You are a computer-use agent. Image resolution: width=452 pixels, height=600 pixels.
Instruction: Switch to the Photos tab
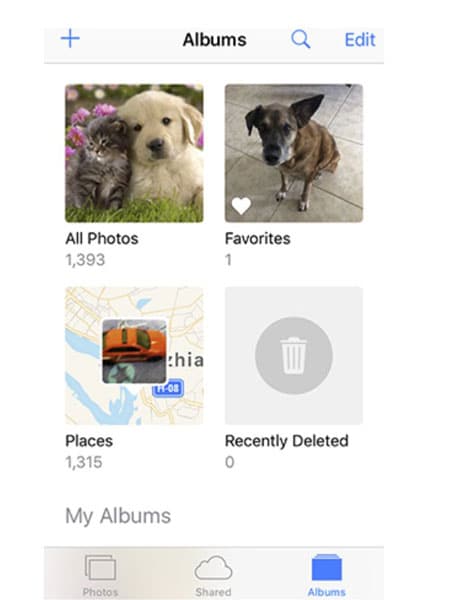pos(100,575)
